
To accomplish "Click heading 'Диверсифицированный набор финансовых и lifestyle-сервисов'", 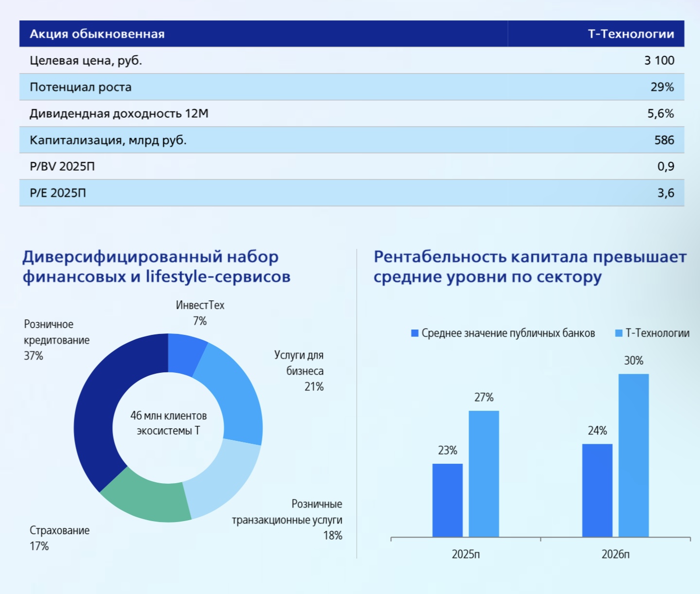I will 156,266.
